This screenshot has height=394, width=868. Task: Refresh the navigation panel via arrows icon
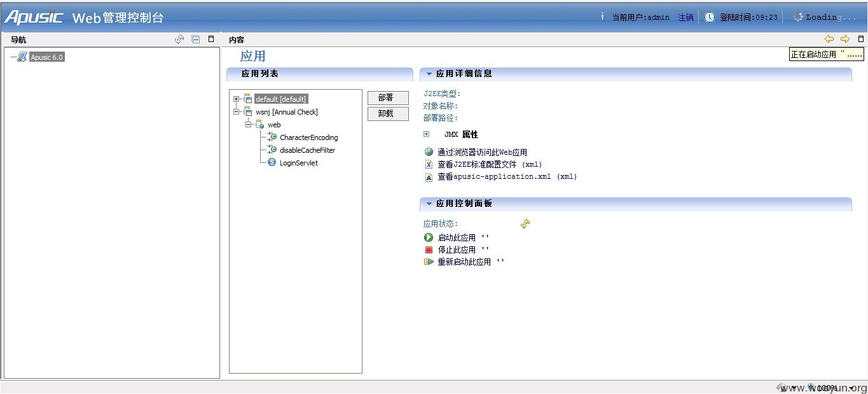(x=179, y=39)
